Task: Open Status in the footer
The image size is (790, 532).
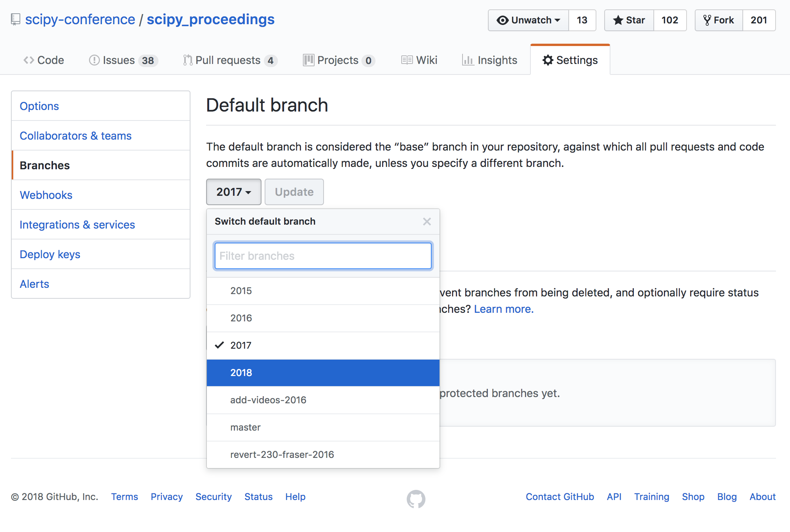Action: [258, 497]
